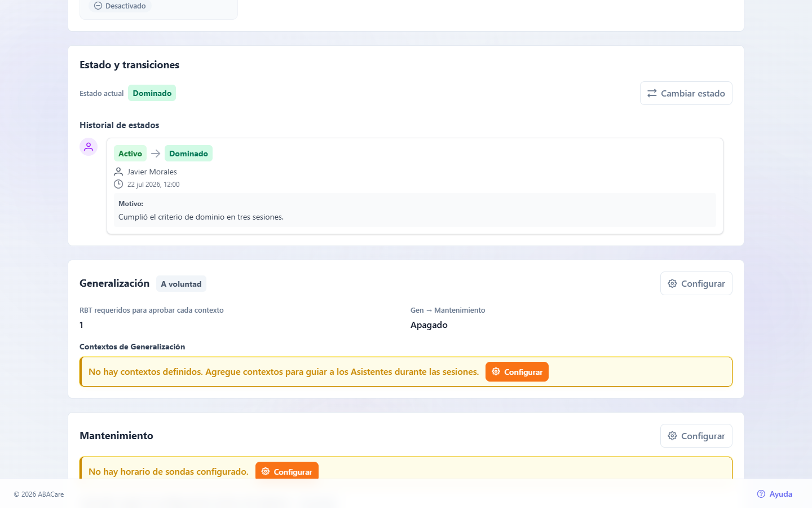Click the purple user avatar in history

click(89, 147)
